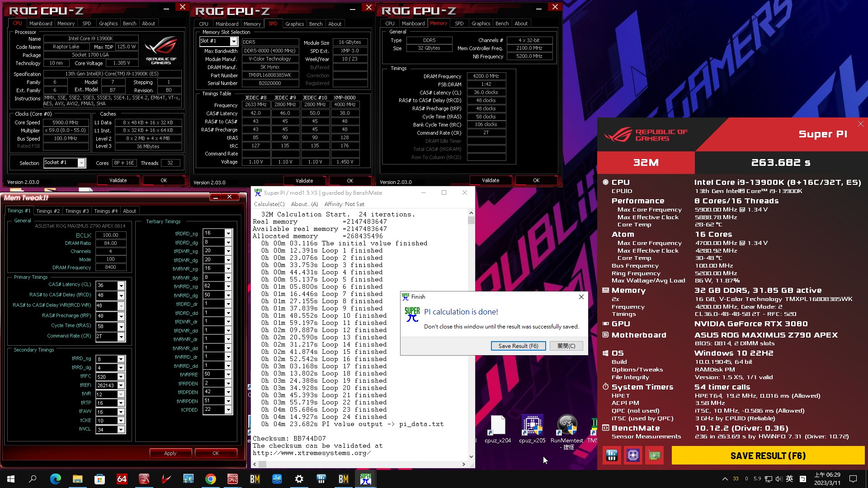Open the cpuz_x204 desktop file

pos(498,429)
